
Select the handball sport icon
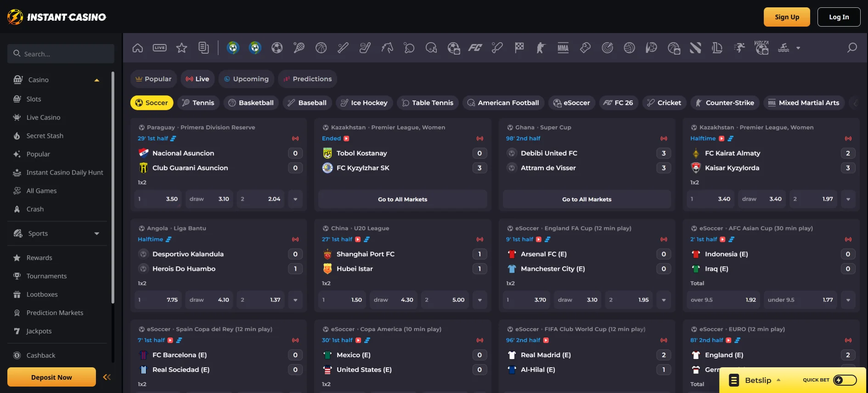(x=651, y=48)
